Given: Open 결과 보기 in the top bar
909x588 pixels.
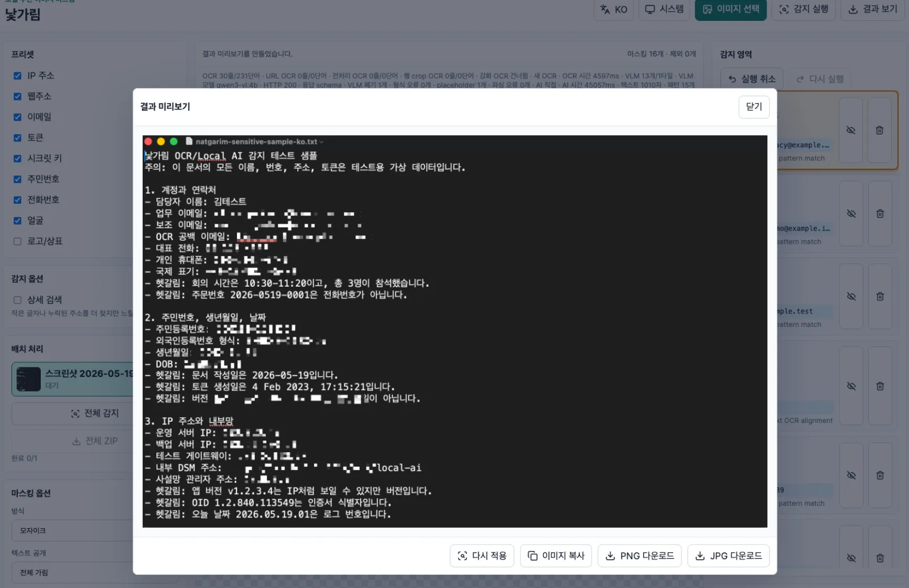Looking at the screenshot, I should (x=873, y=9).
